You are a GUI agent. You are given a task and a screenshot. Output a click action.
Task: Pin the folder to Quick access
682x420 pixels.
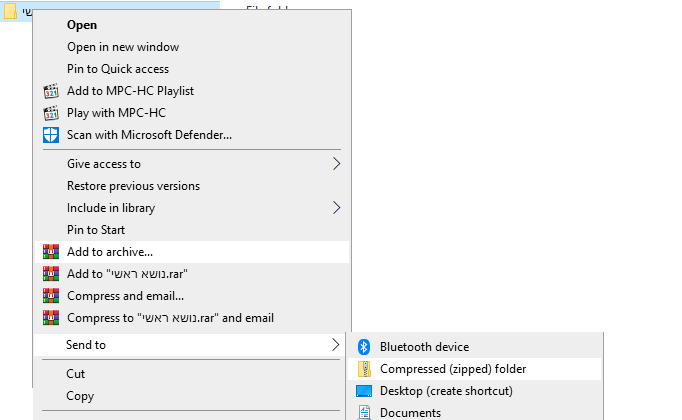(118, 69)
